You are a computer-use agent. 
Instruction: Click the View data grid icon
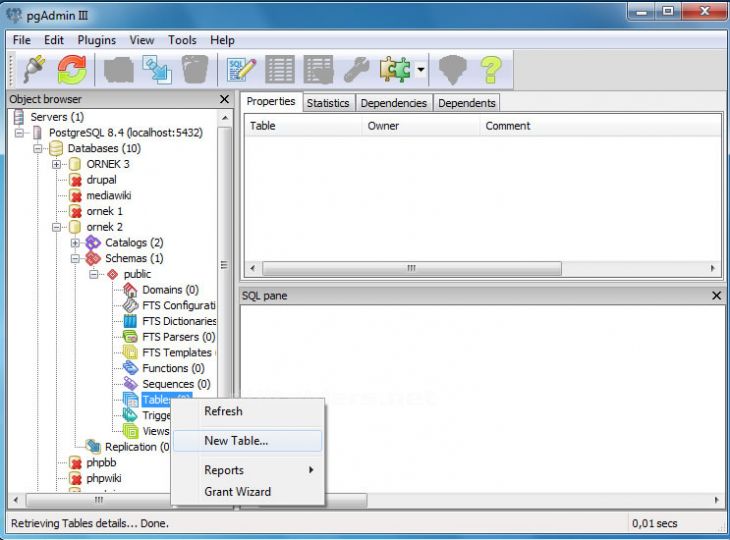279,70
